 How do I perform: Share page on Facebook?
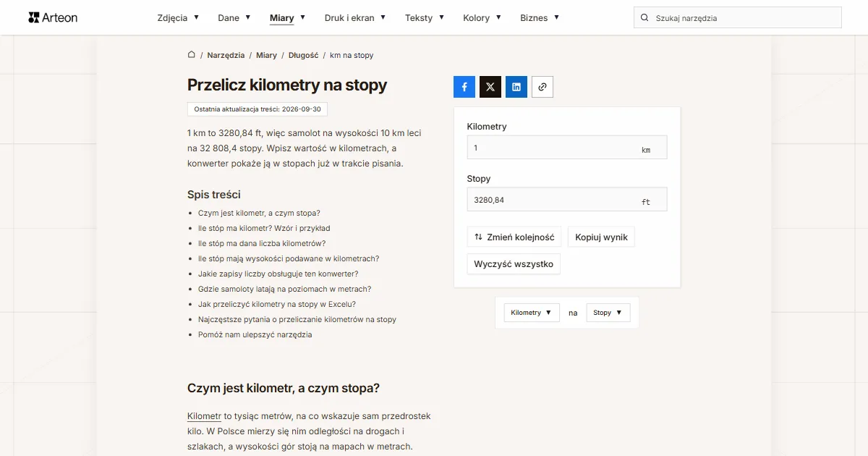pos(464,87)
